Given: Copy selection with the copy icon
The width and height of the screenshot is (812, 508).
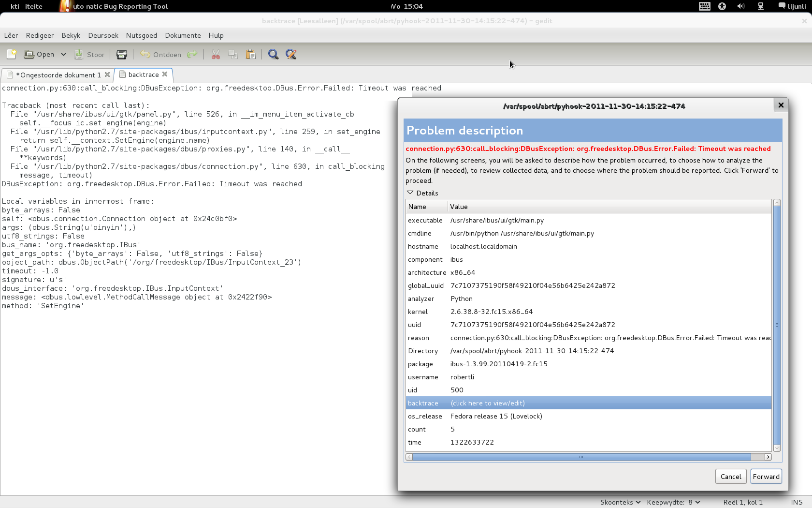Looking at the screenshot, I should click(233, 54).
